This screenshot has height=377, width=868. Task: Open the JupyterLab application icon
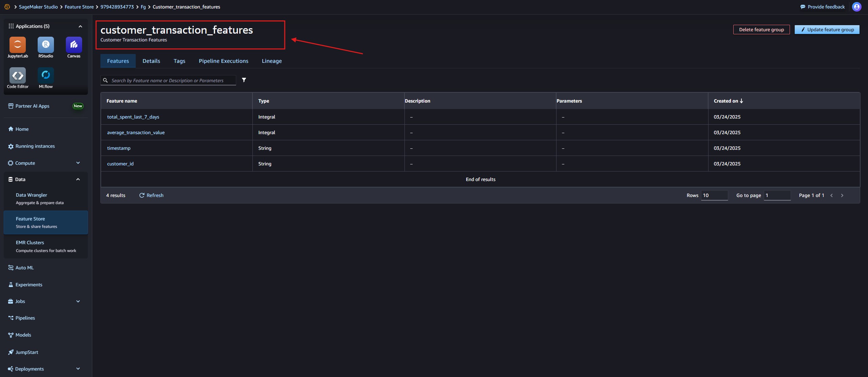point(18,45)
